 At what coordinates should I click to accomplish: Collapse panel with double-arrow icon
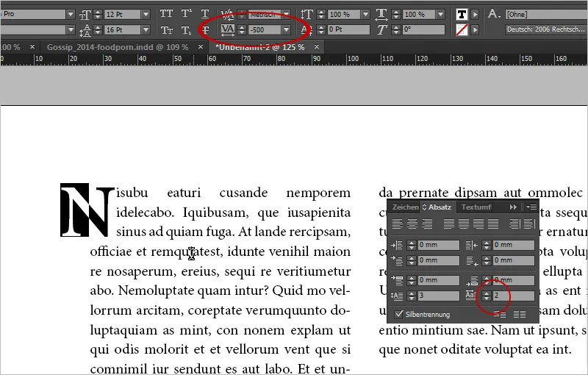pyautogui.click(x=513, y=207)
